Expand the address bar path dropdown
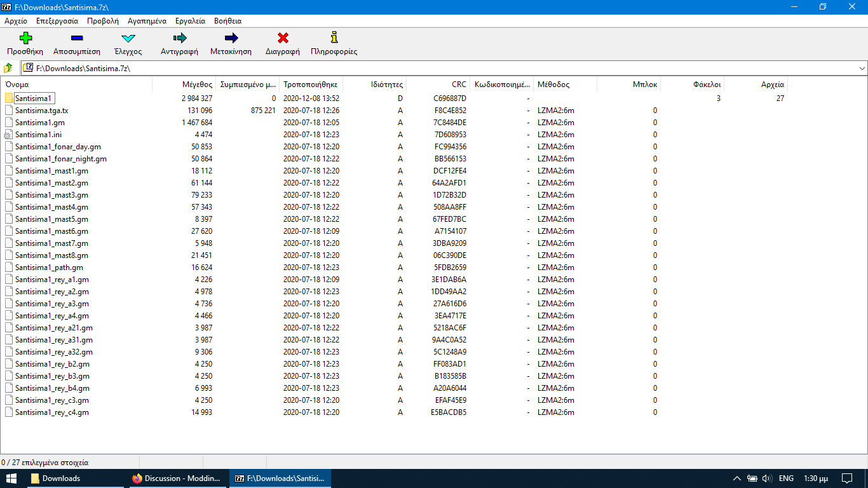868x488 pixels. pos(862,68)
